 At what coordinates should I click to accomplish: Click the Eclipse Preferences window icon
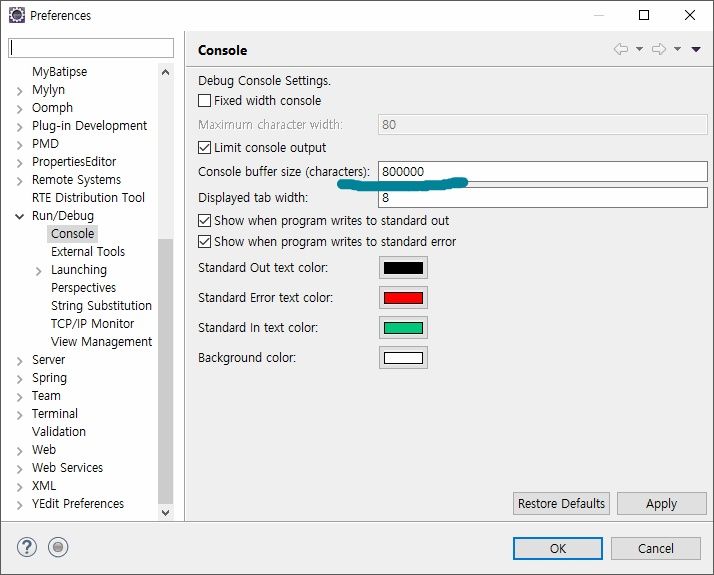17,15
